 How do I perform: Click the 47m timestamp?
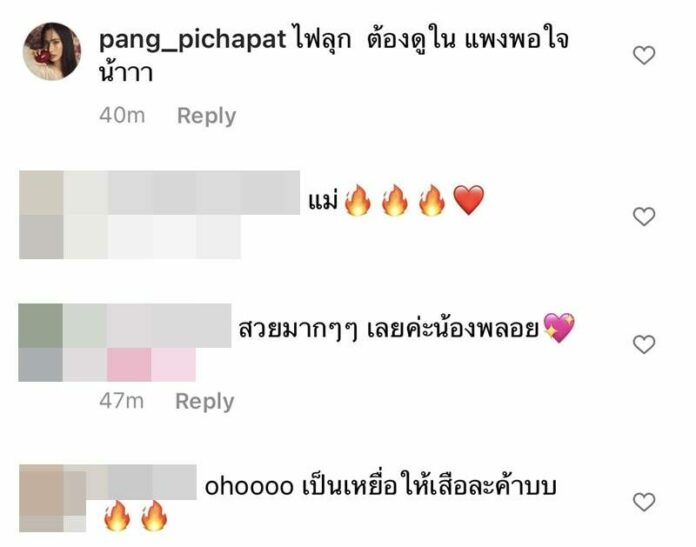[x=121, y=401]
